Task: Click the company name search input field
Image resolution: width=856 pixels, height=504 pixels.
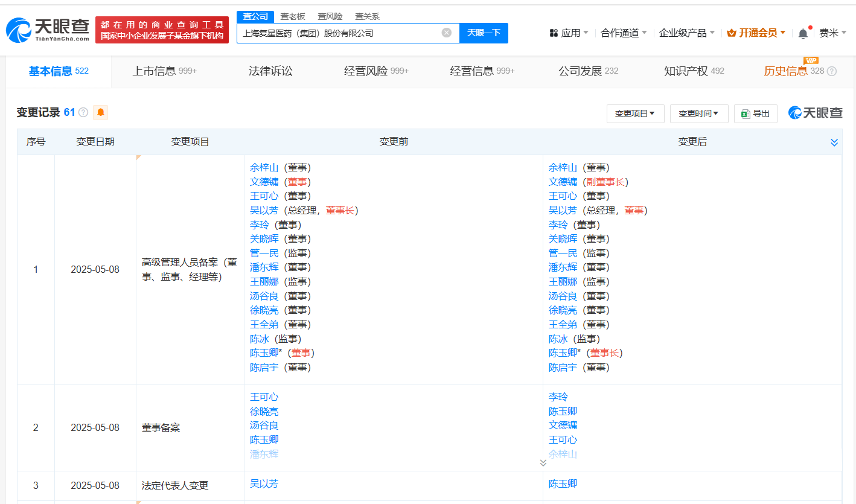Action: pos(338,33)
